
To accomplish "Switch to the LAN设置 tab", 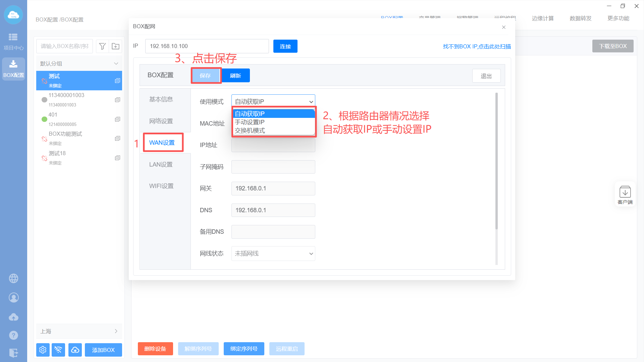I will click(x=161, y=165).
